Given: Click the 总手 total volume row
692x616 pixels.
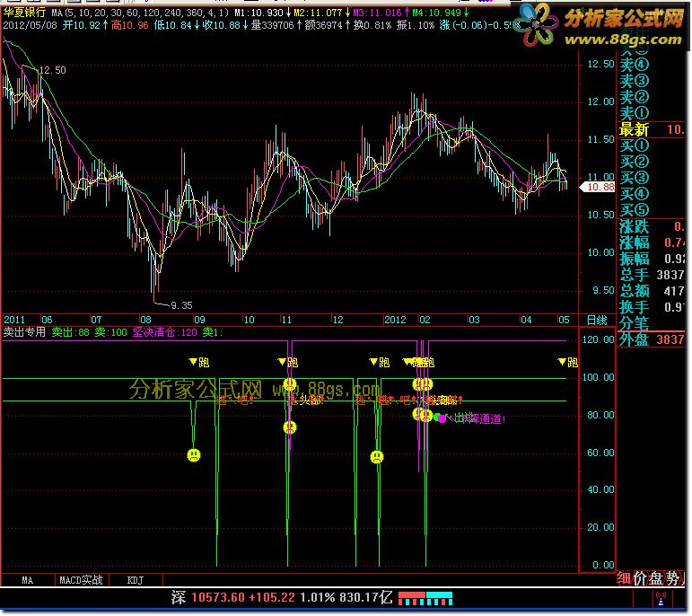Looking at the screenshot, I should point(653,275).
